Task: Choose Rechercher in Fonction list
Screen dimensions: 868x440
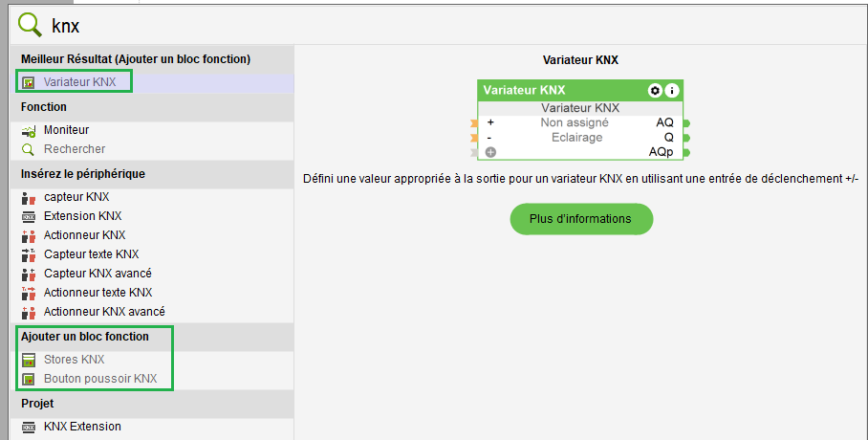Action: pos(75,149)
